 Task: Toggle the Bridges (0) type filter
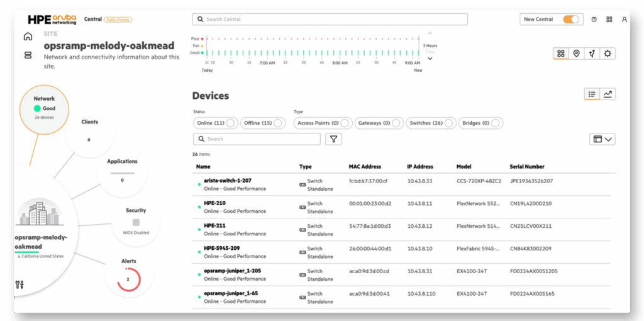click(480, 123)
